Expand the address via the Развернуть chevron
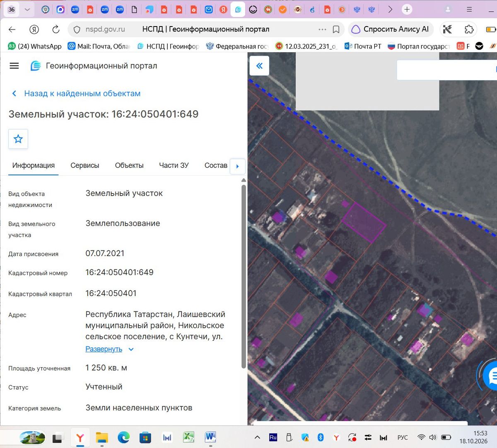497x448 pixels. pos(131,349)
